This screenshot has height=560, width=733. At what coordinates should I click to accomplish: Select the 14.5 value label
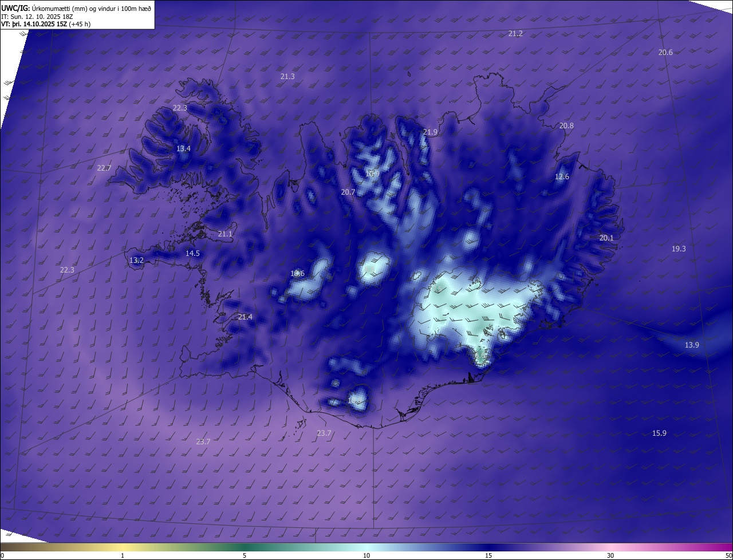[192, 253]
